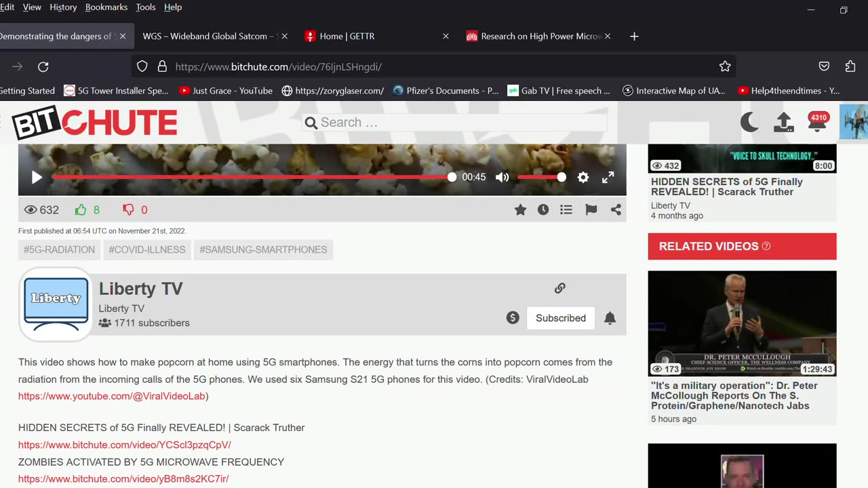Switch to Research on High Power Microwave tab
Screen dimensions: 868x488
tap(539, 37)
